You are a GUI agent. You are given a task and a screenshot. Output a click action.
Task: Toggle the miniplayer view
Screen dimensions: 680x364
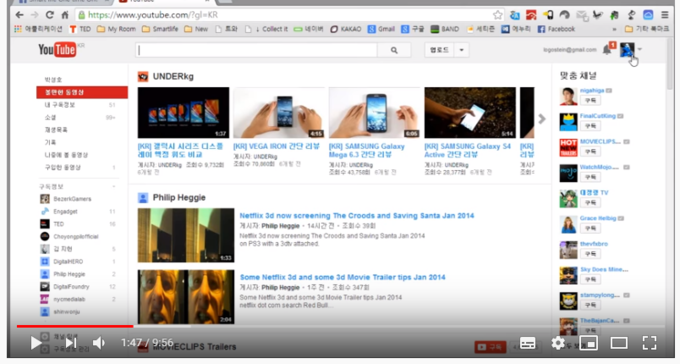[x=588, y=343]
